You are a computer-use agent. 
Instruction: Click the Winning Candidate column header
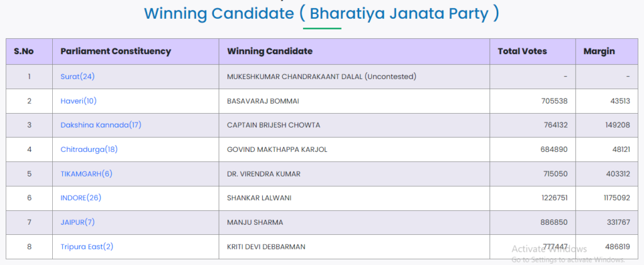270,51
